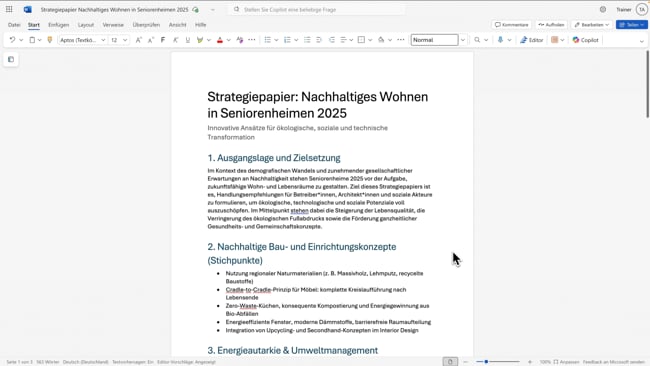Open the Hilfe tab

[201, 25]
